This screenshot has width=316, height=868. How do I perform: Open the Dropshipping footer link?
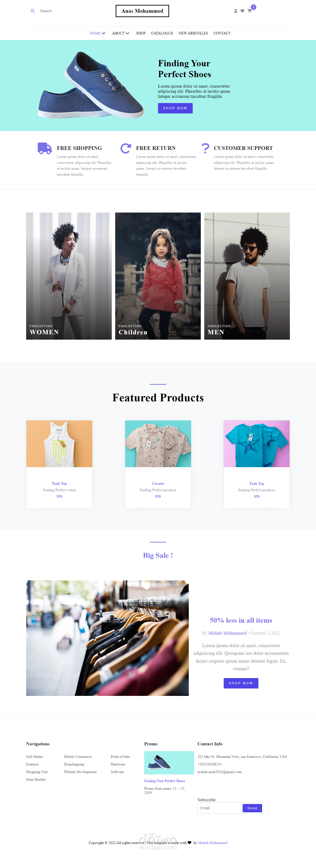tap(74, 764)
